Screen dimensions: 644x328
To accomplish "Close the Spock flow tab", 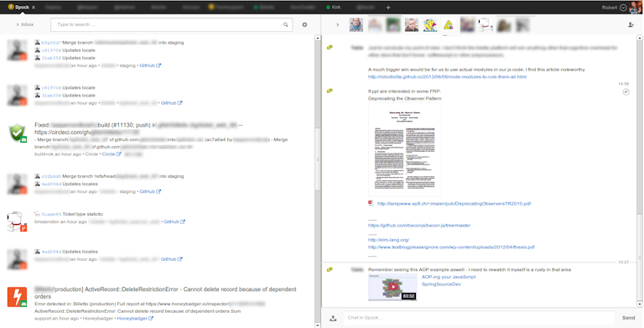I will point(34,8).
